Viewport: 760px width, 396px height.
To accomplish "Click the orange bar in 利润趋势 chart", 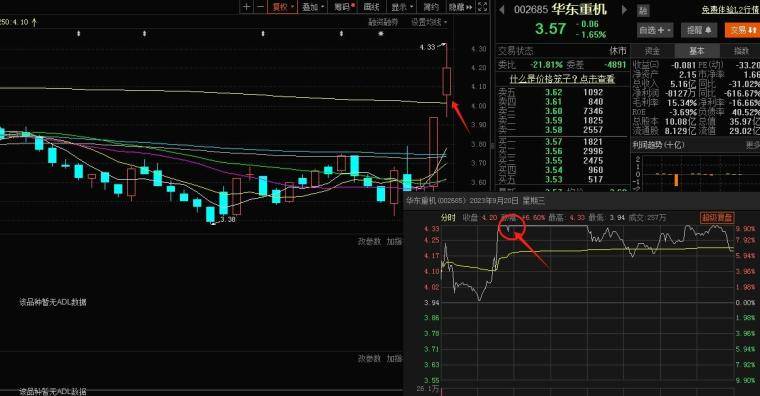I will [676, 180].
